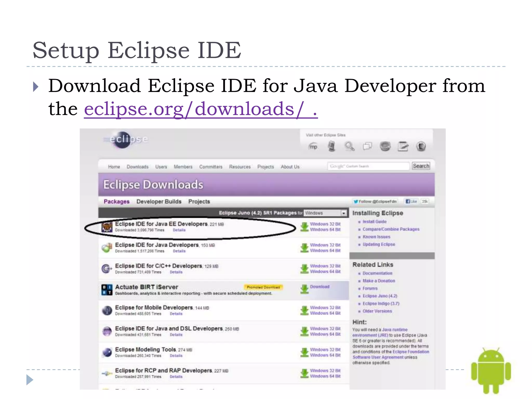Go to Home in navigation bar

pos(114,167)
